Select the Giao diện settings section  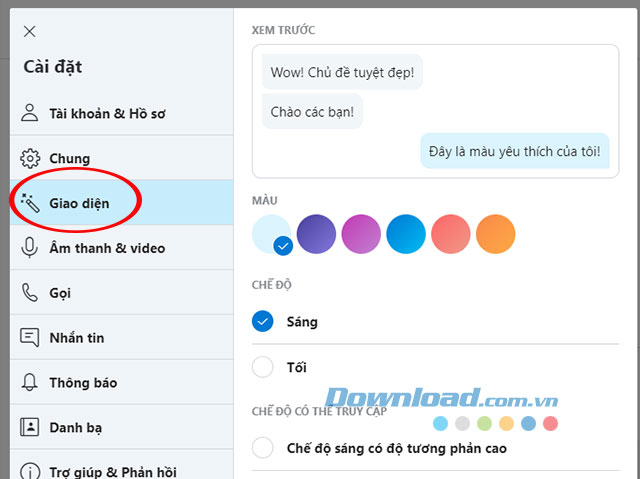(x=122, y=203)
